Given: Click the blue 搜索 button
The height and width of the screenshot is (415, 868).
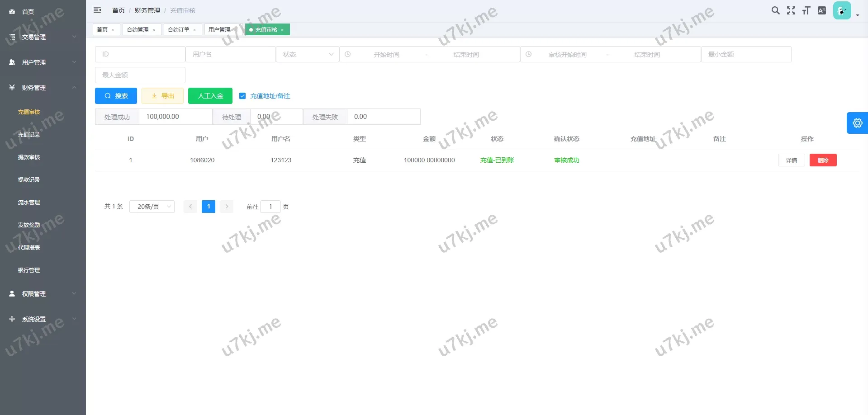Looking at the screenshot, I should click(116, 96).
